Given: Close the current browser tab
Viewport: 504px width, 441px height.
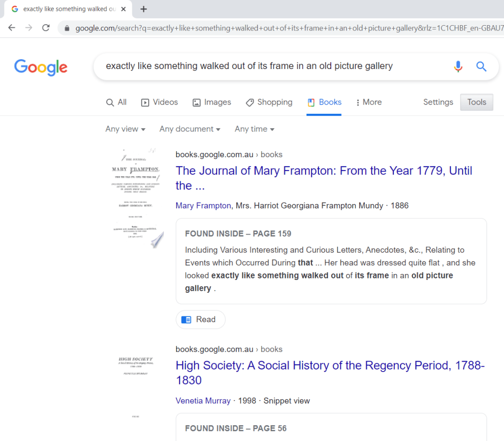Looking at the screenshot, I should (123, 9).
